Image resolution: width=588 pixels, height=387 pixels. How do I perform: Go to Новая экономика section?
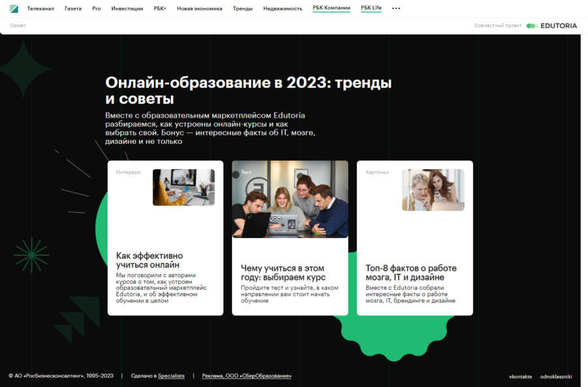click(199, 8)
